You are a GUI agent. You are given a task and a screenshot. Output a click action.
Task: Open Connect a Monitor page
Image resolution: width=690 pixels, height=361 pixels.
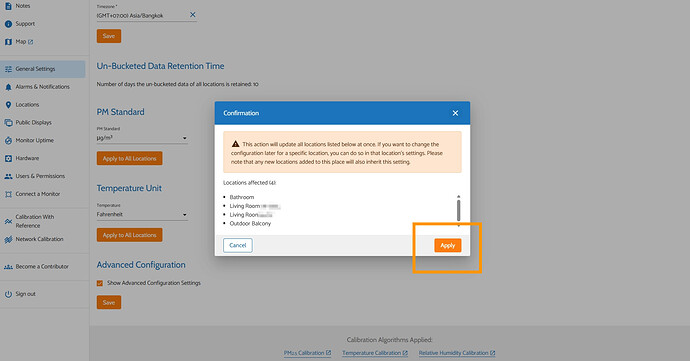(x=38, y=194)
